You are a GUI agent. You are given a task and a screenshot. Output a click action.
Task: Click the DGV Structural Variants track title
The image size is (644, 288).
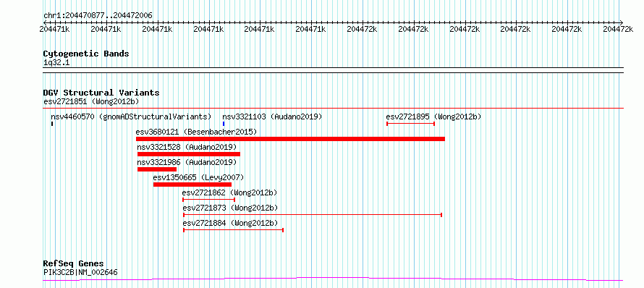pyautogui.click(x=101, y=93)
